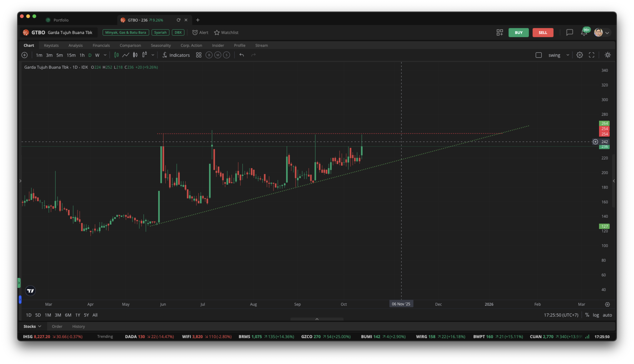Toggle log scale on price axis
This screenshot has width=634, height=364.
(596, 315)
